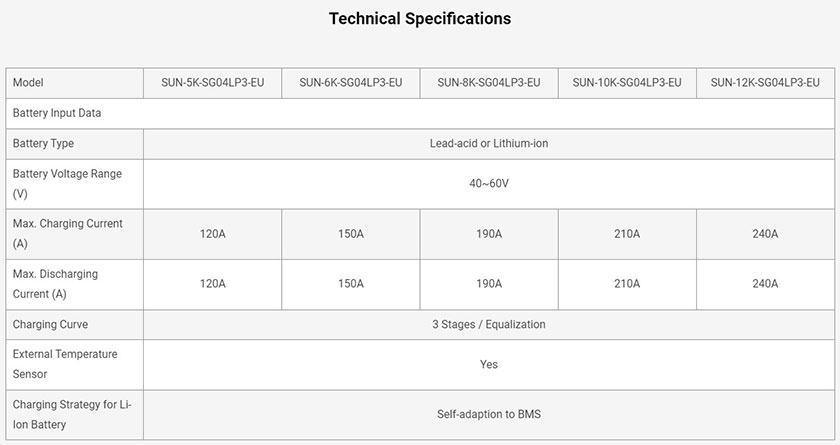Select the SUN-10K-SG04LP3-EU model column header
Viewport: 840px width, 445px height.
(x=627, y=82)
